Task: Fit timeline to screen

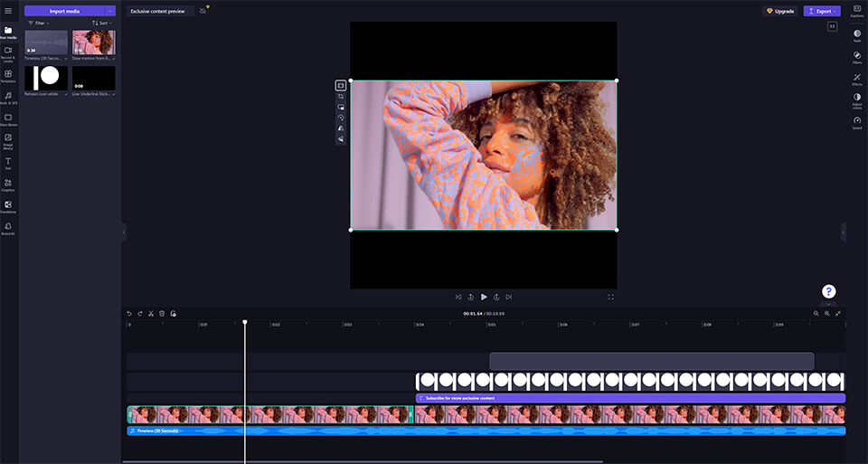Action: pos(838,313)
